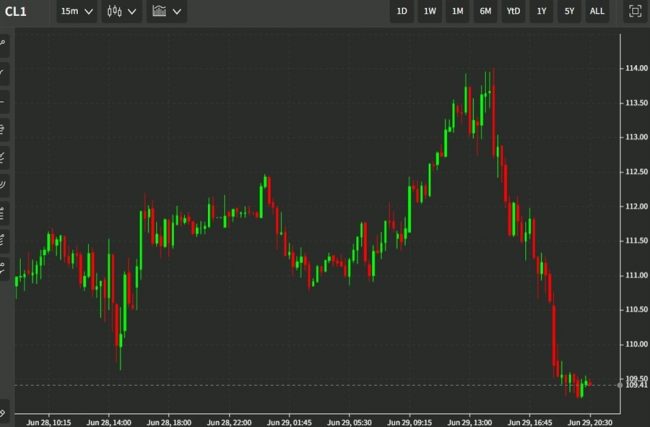Select the 1Y time range
Viewport: 650px width, 427px height.
pos(541,12)
